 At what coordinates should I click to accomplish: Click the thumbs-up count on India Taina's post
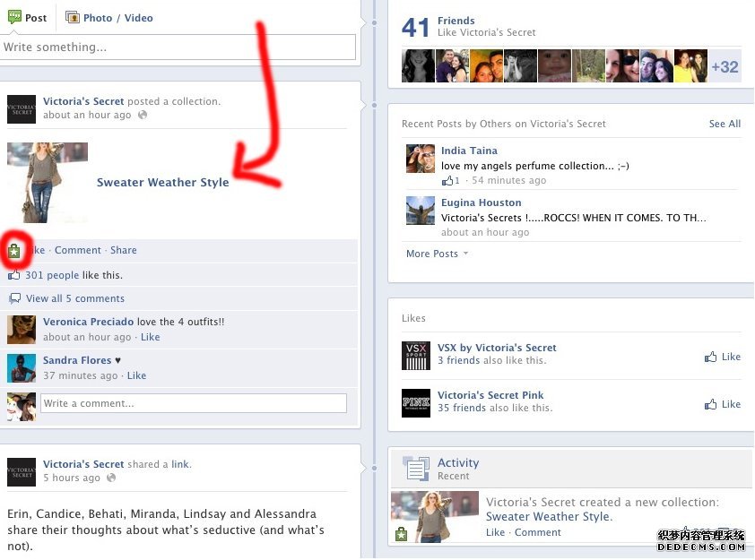[451, 180]
